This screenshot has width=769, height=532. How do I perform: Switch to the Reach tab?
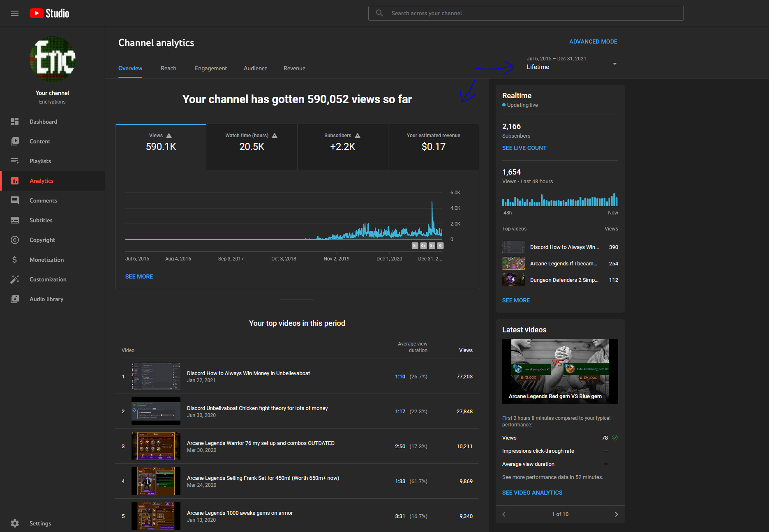[x=169, y=68]
